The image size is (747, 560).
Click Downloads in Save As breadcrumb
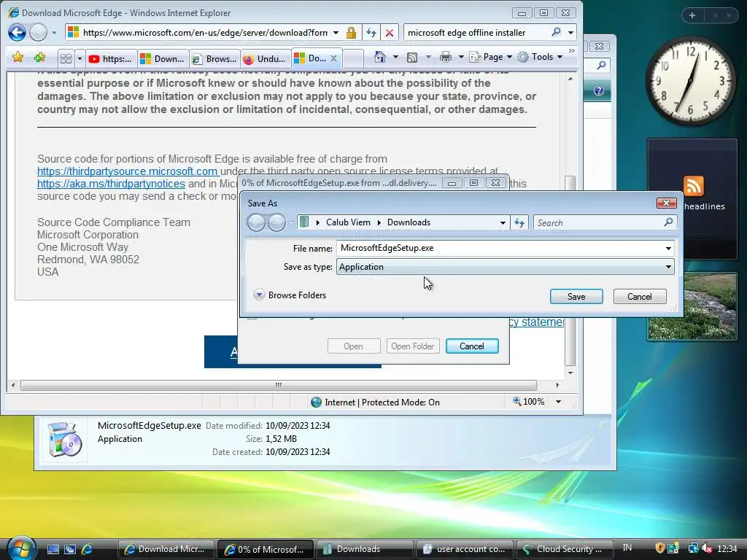pyautogui.click(x=409, y=222)
